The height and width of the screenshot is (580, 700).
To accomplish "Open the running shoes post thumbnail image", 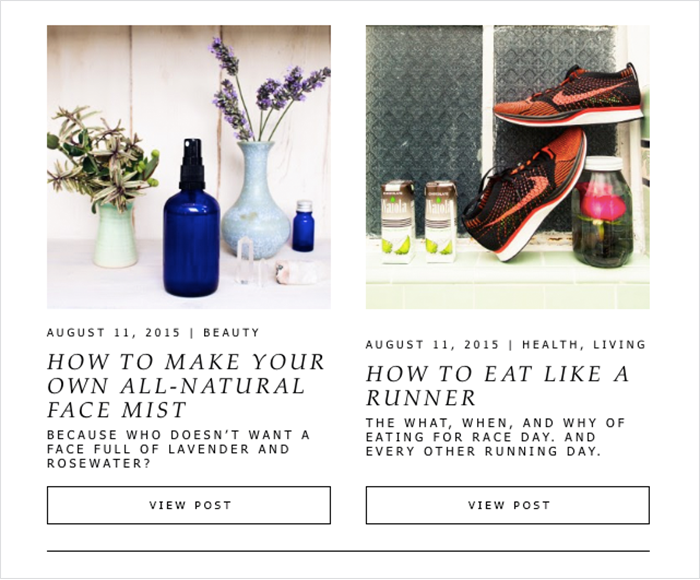I will click(x=508, y=167).
